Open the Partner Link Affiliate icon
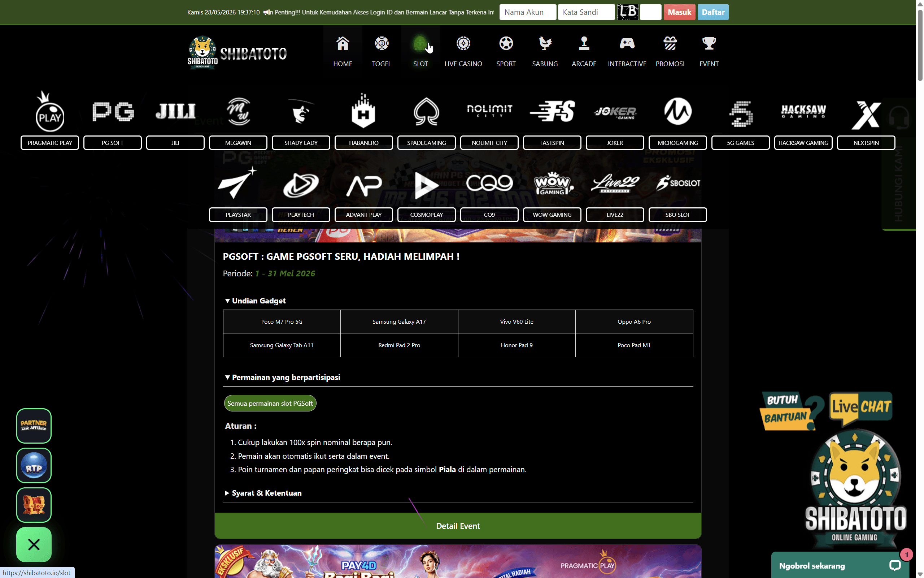Screen dimensions: 924x578 [x=34, y=426]
